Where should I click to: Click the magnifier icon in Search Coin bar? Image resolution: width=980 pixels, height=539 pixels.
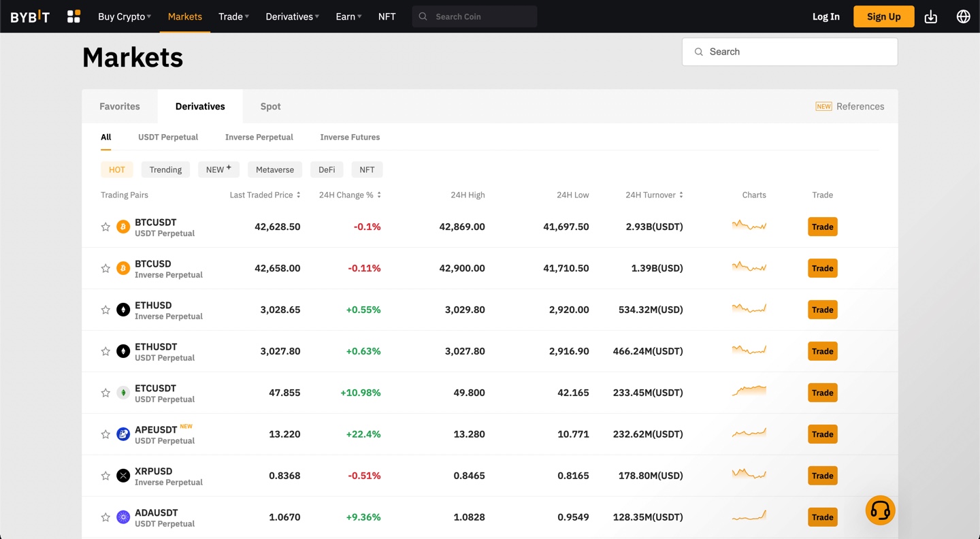(423, 16)
